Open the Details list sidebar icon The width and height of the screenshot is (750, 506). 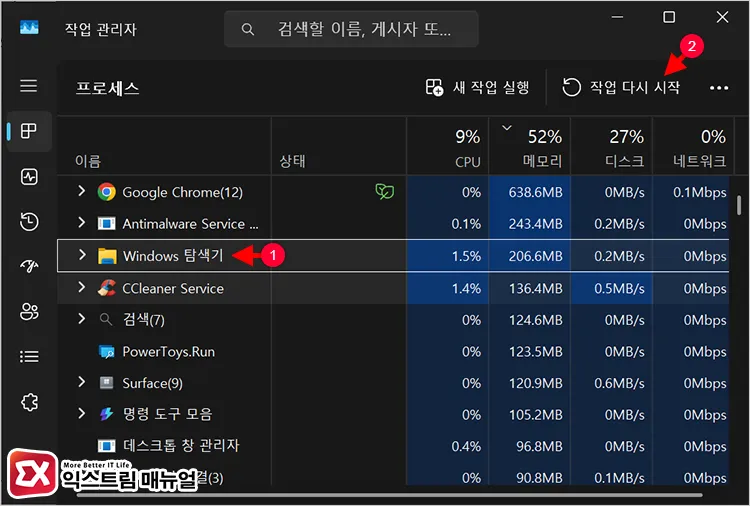click(29, 357)
